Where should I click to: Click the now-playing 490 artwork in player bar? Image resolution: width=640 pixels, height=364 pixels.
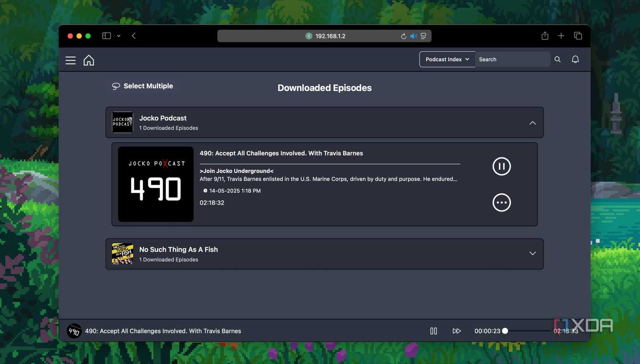tap(74, 331)
